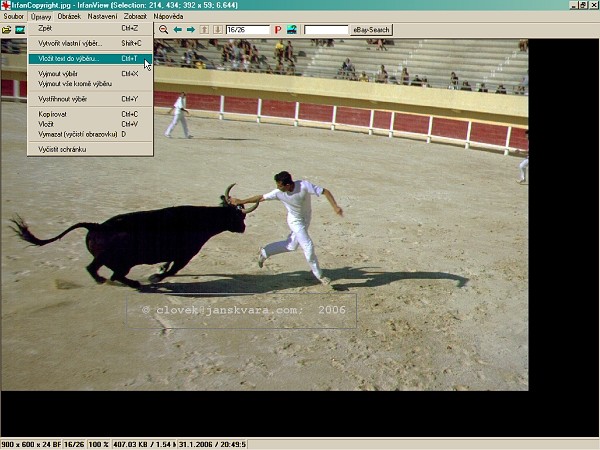Select 'Kopírovat' menu entry
Image resolution: width=600 pixels, height=450 pixels.
[x=53, y=114]
